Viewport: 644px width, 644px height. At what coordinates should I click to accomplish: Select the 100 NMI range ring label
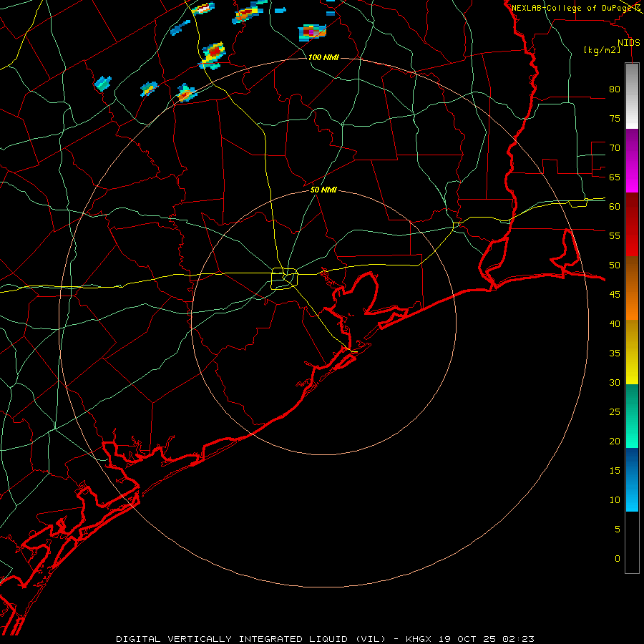click(323, 57)
